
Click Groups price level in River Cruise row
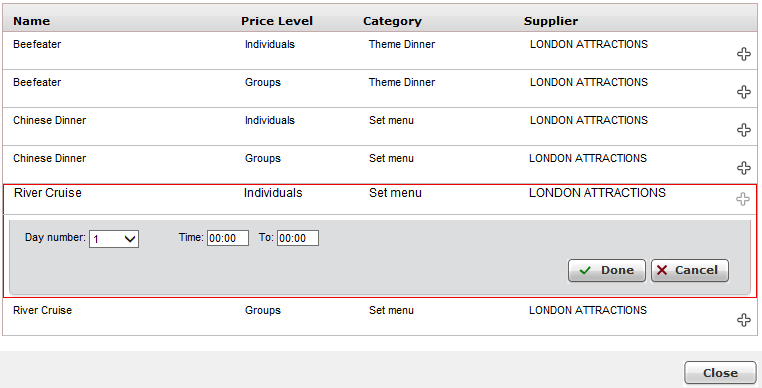pos(263,310)
